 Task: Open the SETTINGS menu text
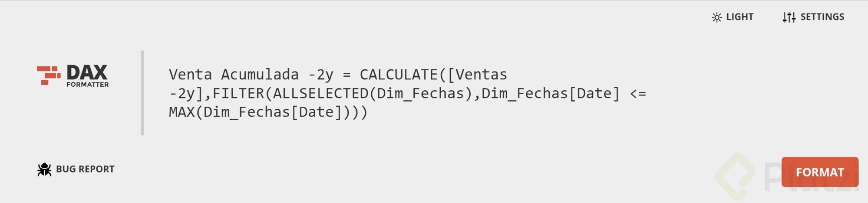pyautogui.click(x=822, y=17)
